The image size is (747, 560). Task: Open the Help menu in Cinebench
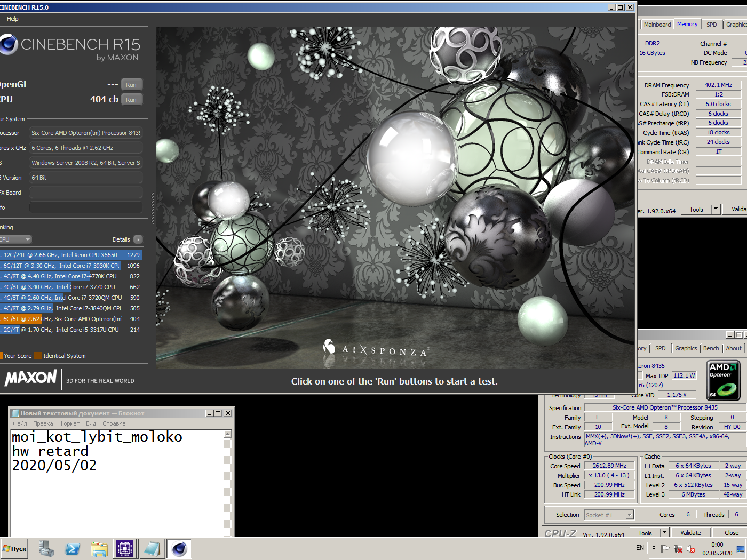point(13,19)
